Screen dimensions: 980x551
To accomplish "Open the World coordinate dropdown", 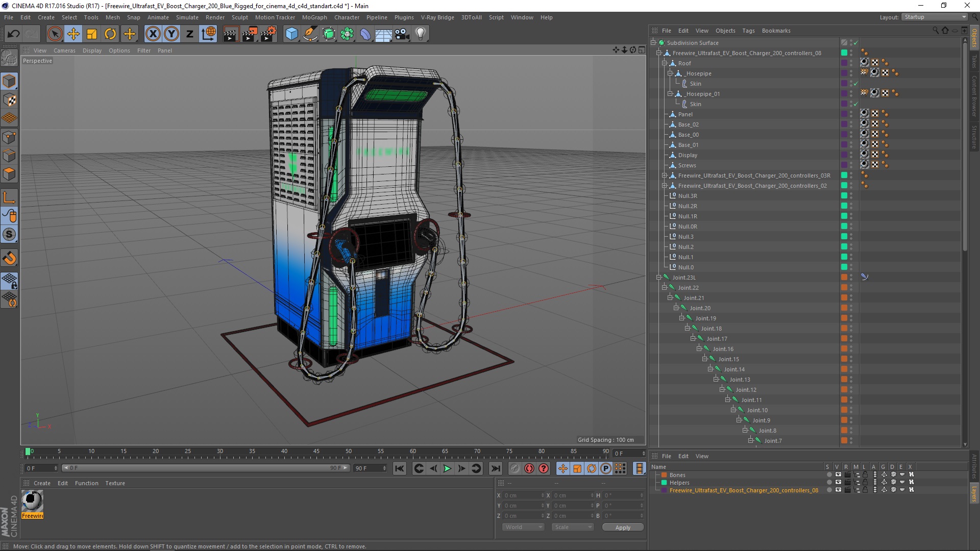I will (523, 527).
